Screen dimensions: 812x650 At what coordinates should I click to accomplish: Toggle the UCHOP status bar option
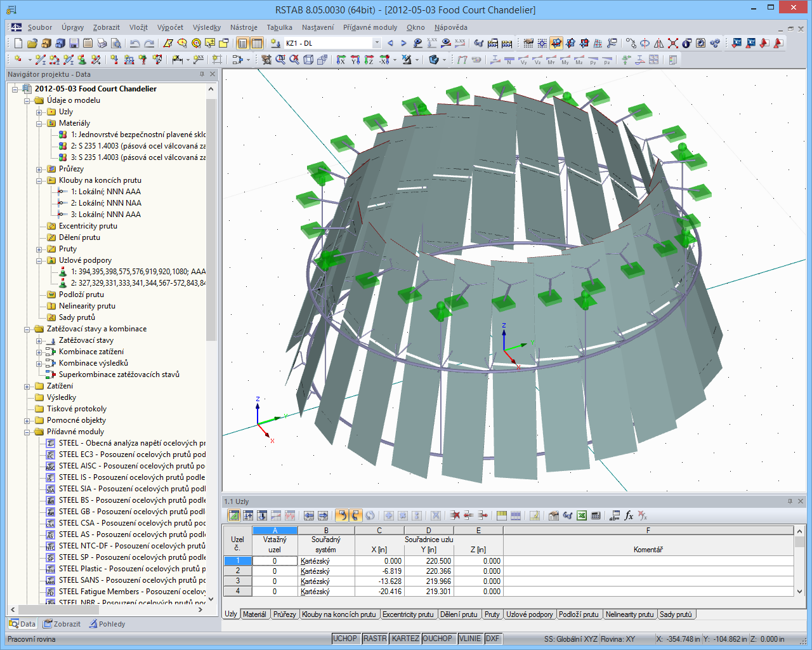click(346, 639)
